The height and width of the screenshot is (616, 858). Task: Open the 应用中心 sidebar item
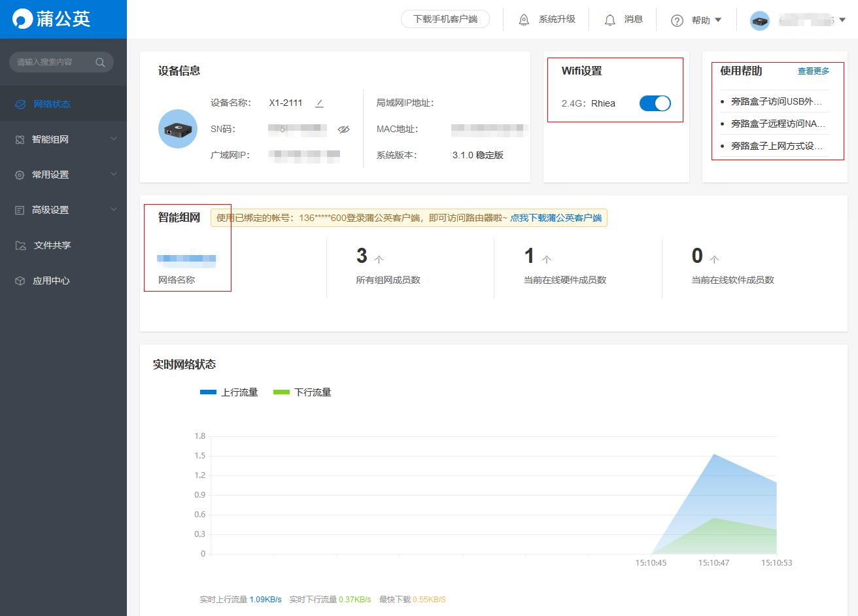(x=51, y=281)
